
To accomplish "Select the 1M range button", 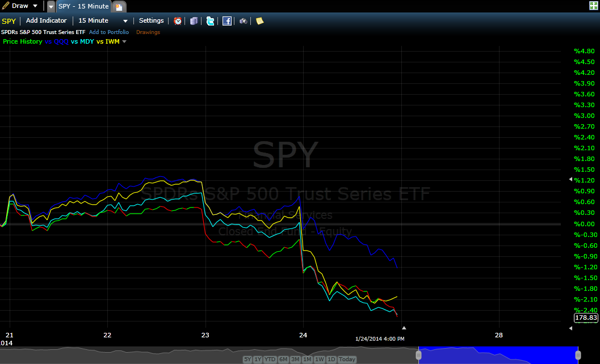I will pyautogui.click(x=307, y=359).
